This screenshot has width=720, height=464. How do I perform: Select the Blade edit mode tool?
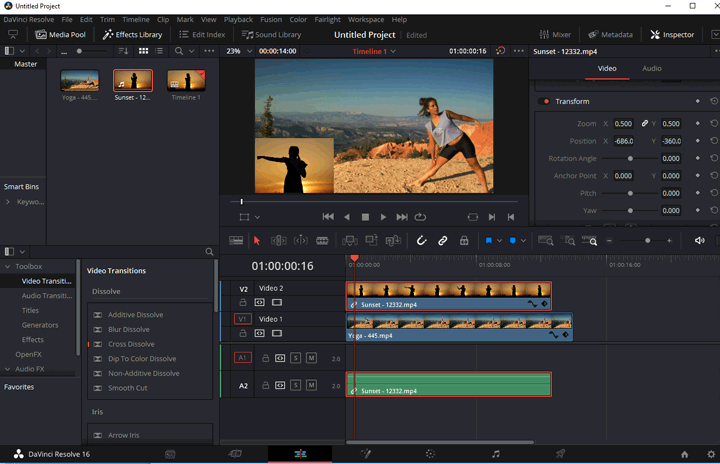[322, 241]
